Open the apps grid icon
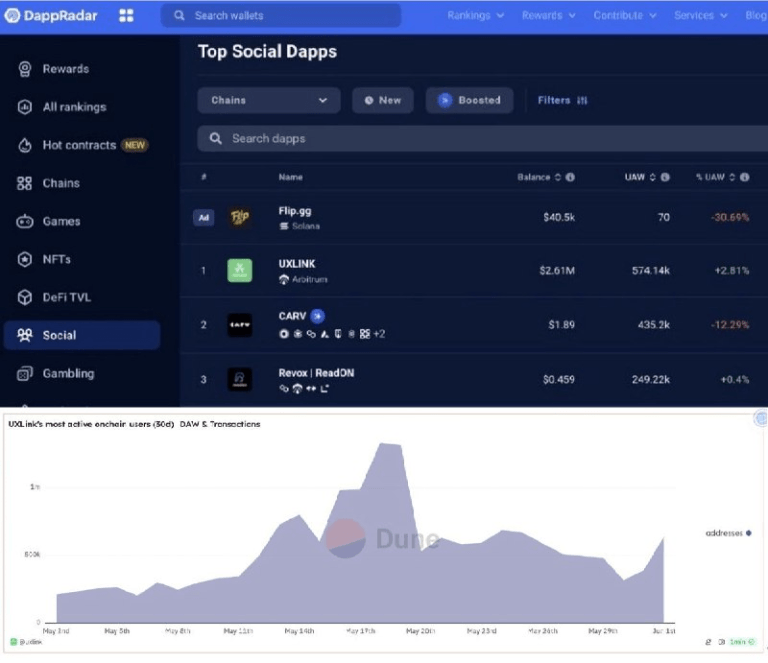Viewport: 768px width, 663px height. pos(126,16)
